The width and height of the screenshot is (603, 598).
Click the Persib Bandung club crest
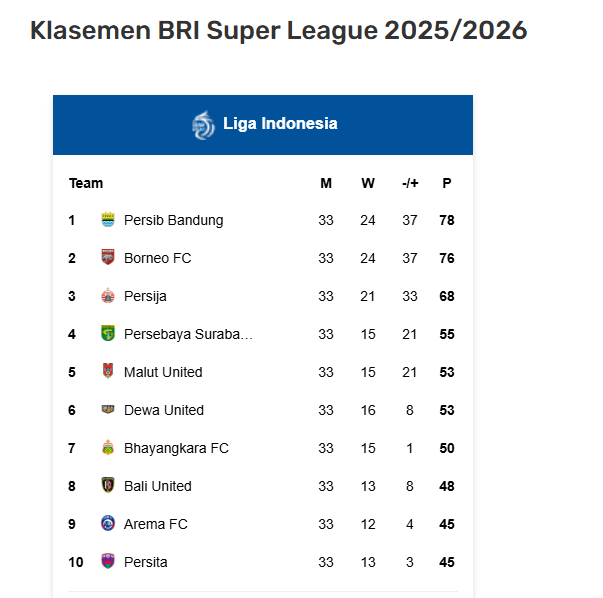coord(108,220)
